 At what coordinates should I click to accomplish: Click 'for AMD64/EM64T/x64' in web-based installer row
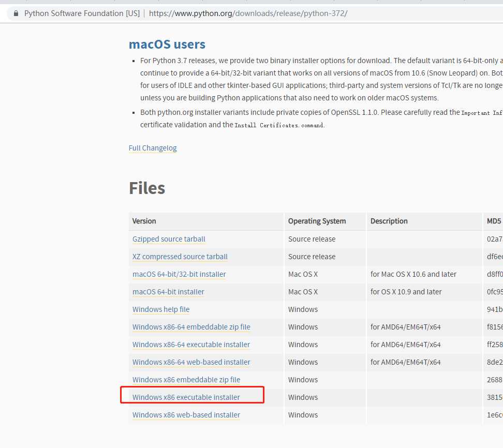(x=406, y=362)
